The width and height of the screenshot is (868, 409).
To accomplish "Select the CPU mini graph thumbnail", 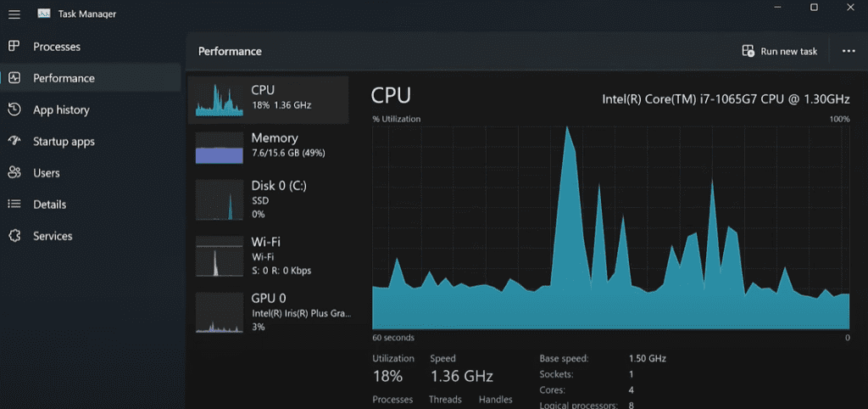I will coord(219,100).
